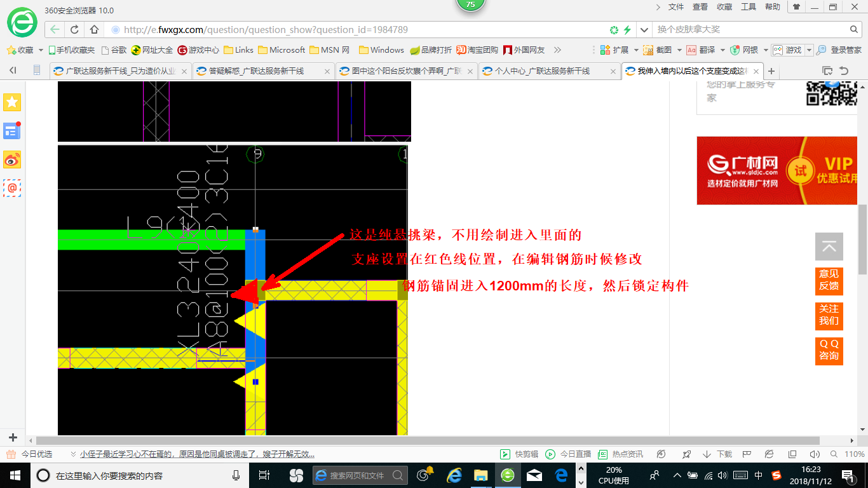Open the Microsoft bookmark folder

coord(281,50)
